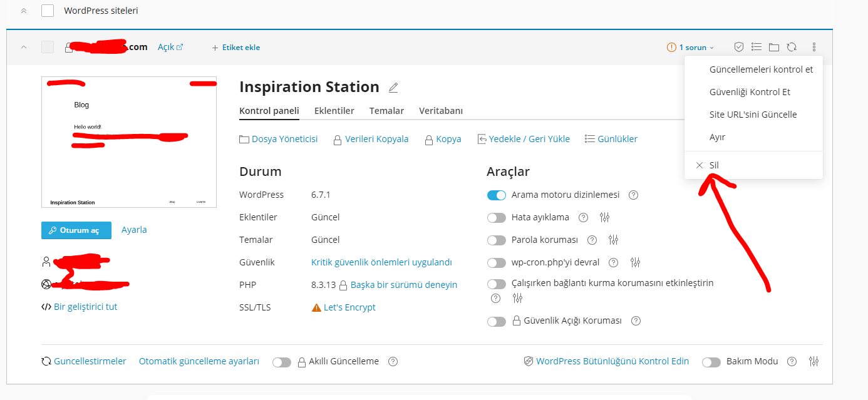Click the refresh icon in site header
The width and height of the screenshot is (868, 400).
pos(792,47)
